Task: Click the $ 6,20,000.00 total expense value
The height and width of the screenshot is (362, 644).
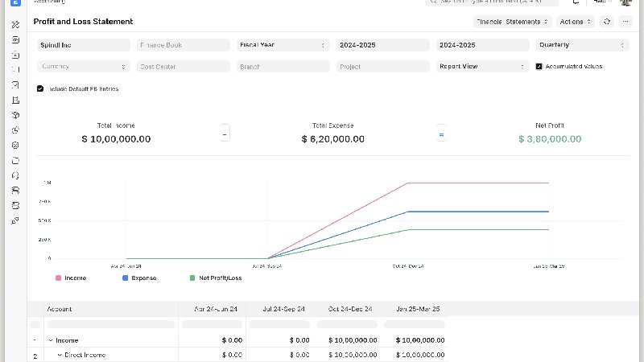Action: 332,139
